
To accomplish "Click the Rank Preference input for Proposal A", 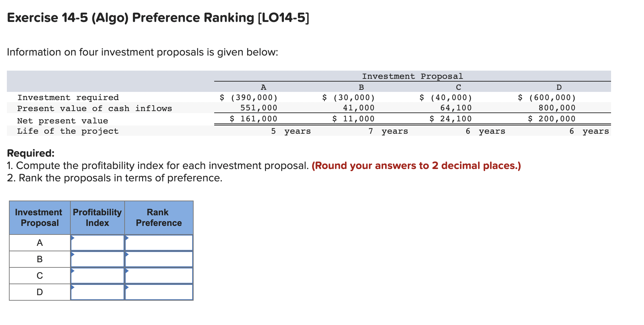I will click(x=158, y=242).
